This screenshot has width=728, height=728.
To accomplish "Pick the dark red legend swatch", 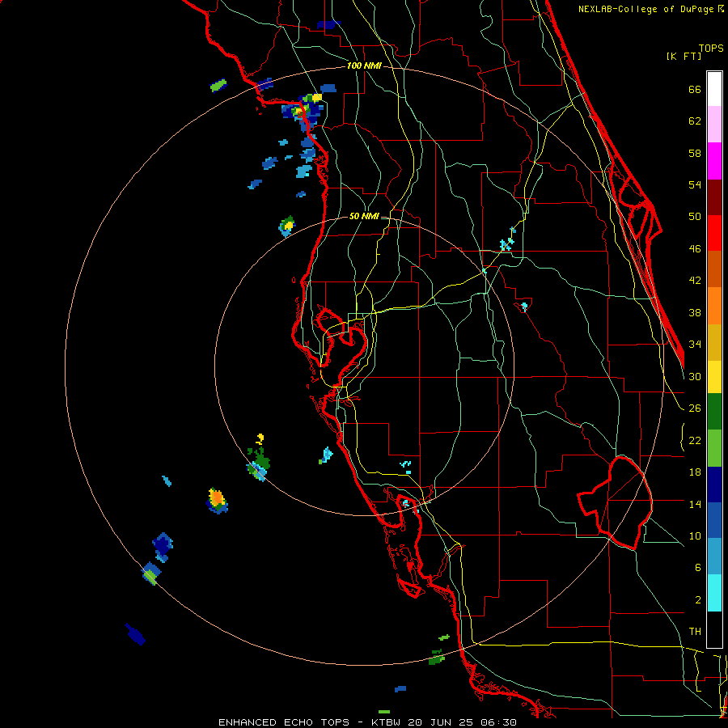I will click(714, 197).
